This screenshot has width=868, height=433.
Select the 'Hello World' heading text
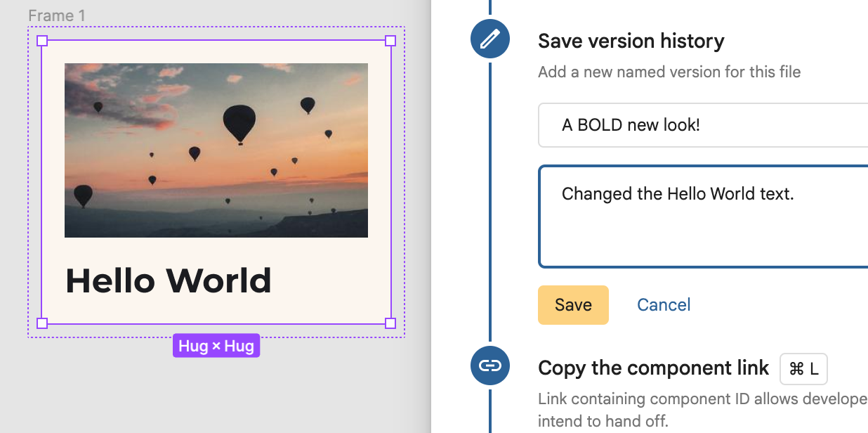click(x=169, y=280)
